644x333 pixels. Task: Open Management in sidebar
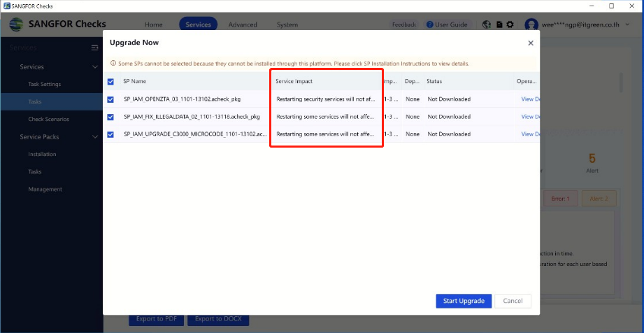tap(45, 190)
